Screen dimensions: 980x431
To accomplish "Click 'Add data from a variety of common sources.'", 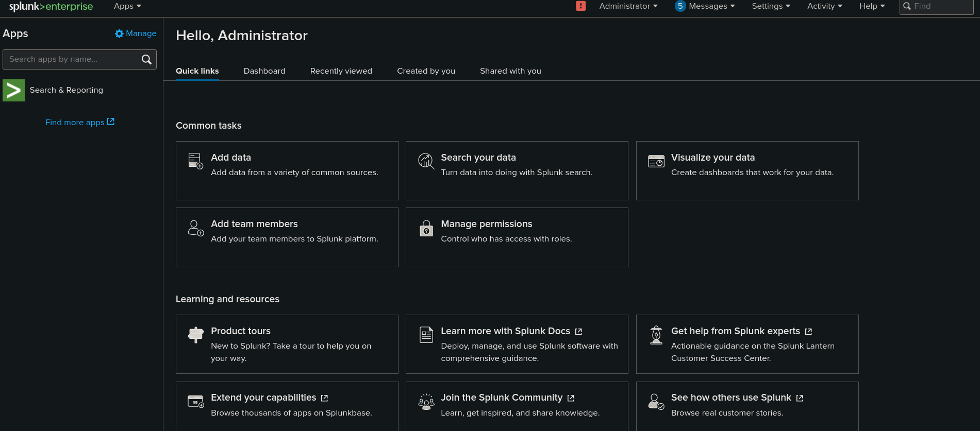I will click(294, 173).
